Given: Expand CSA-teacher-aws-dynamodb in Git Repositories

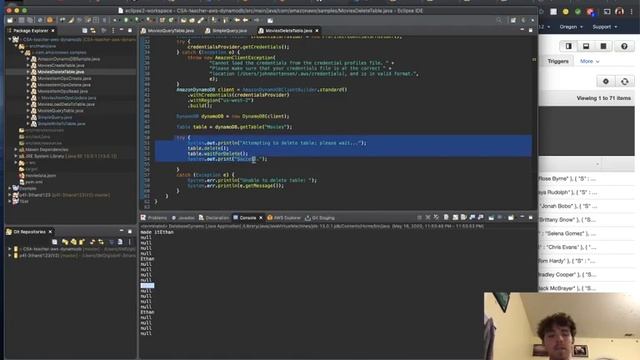Looking at the screenshot, I should point(10,249).
